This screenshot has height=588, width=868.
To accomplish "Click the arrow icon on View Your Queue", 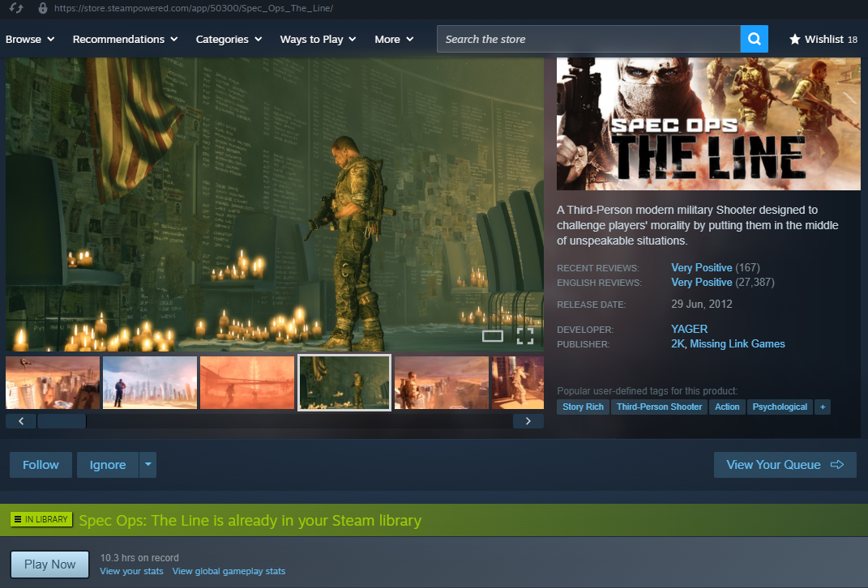I will click(x=837, y=465).
